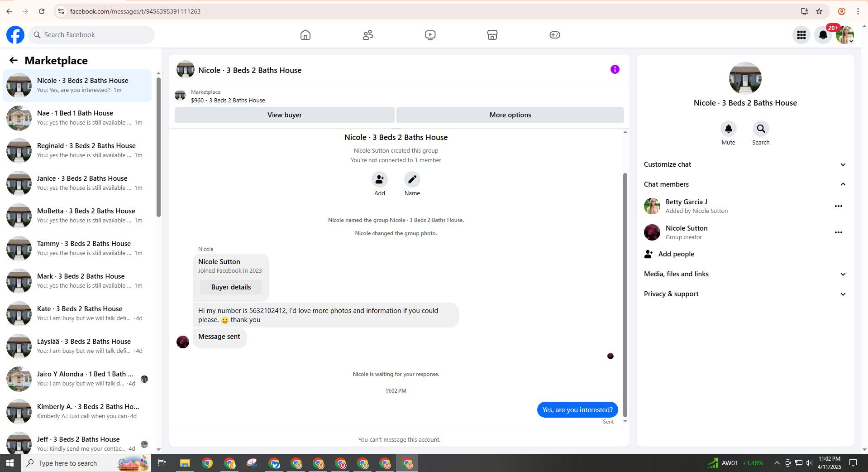The width and height of the screenshot is (868, 472).
Task: Click the message thread scrollbar
Action: (625, 294)
